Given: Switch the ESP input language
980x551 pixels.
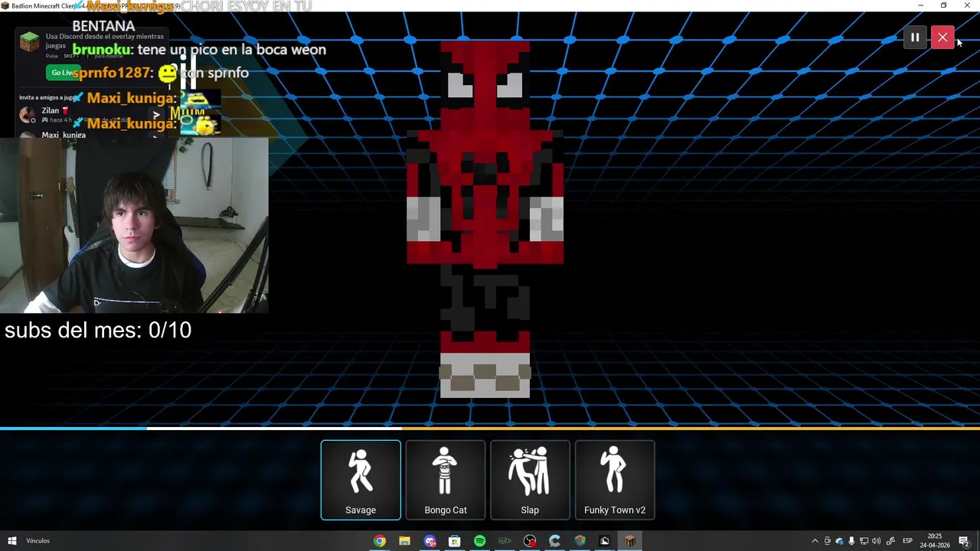Looking at the screenshot, I should click(x=907, y=541).
